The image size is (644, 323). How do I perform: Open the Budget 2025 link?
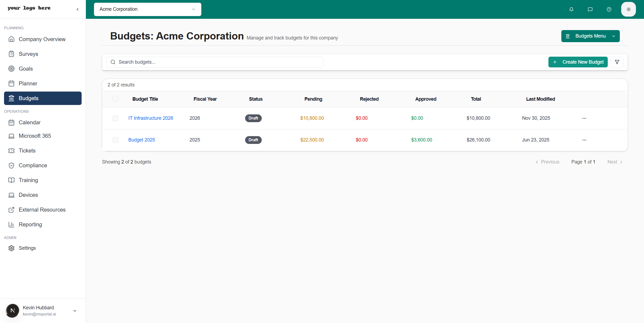tap(141, 140)
